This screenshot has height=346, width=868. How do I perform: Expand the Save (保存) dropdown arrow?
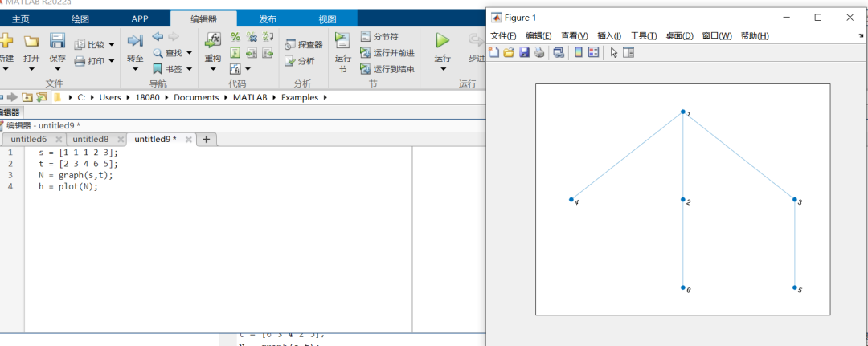tap(58, 69)
